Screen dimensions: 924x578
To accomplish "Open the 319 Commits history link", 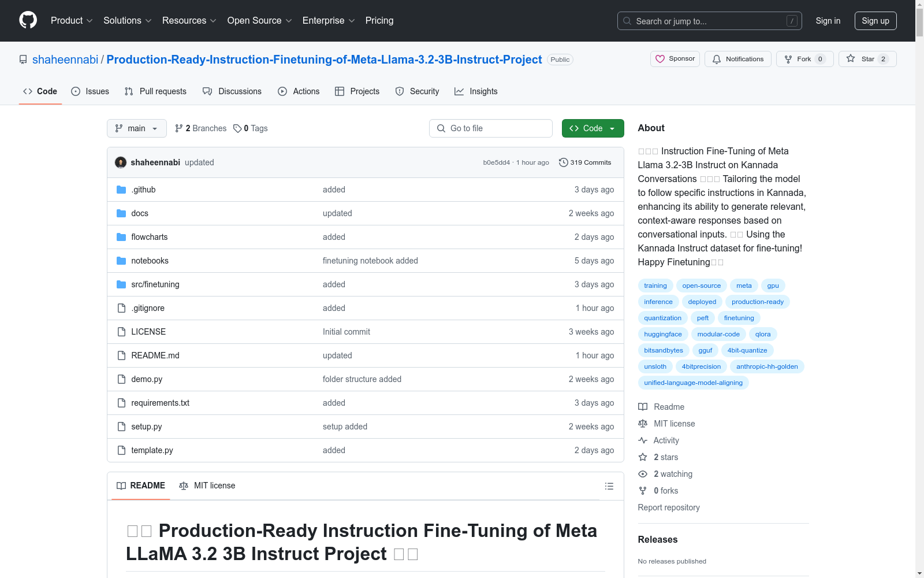I will coord(585,162).
